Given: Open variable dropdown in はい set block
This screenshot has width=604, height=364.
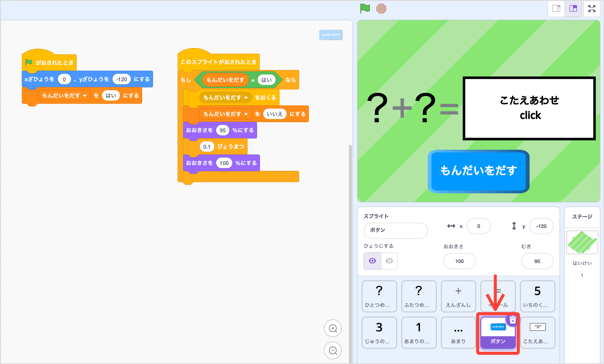Looking at the screenshot, I should tap(85, 96).
